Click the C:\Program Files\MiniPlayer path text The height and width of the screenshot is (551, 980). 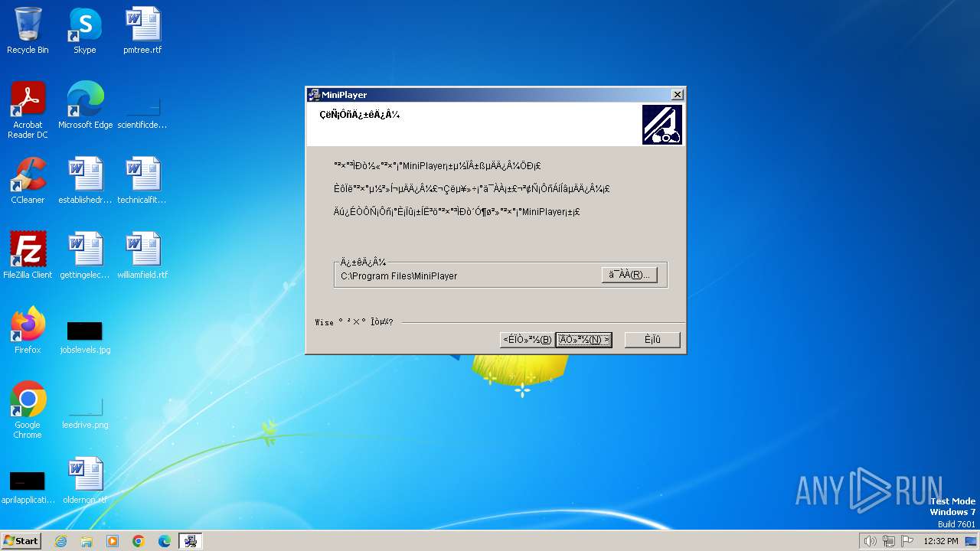point(399,275)
